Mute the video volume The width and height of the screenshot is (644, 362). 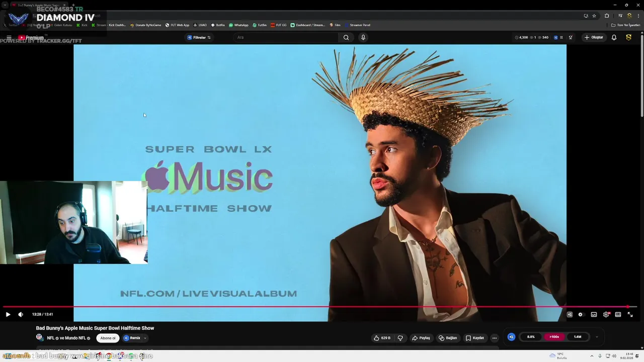tap(21, 314)
